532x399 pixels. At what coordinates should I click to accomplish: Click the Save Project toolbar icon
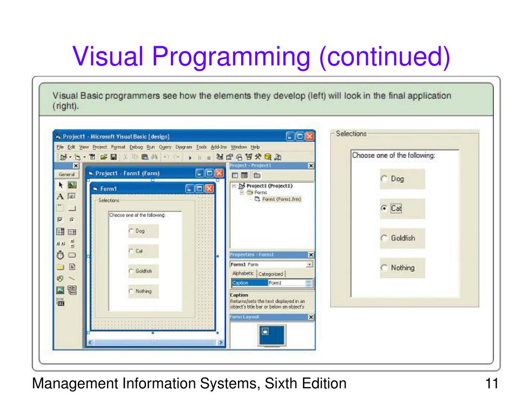114,157
